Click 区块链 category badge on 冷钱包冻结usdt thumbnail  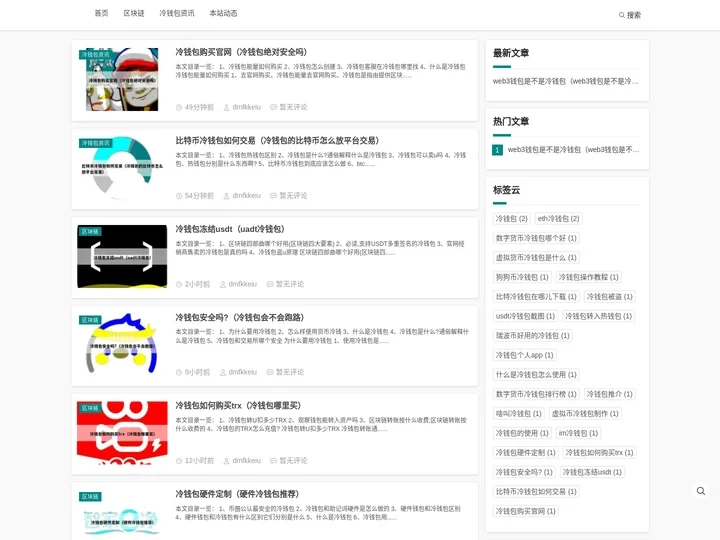(90, 231)
